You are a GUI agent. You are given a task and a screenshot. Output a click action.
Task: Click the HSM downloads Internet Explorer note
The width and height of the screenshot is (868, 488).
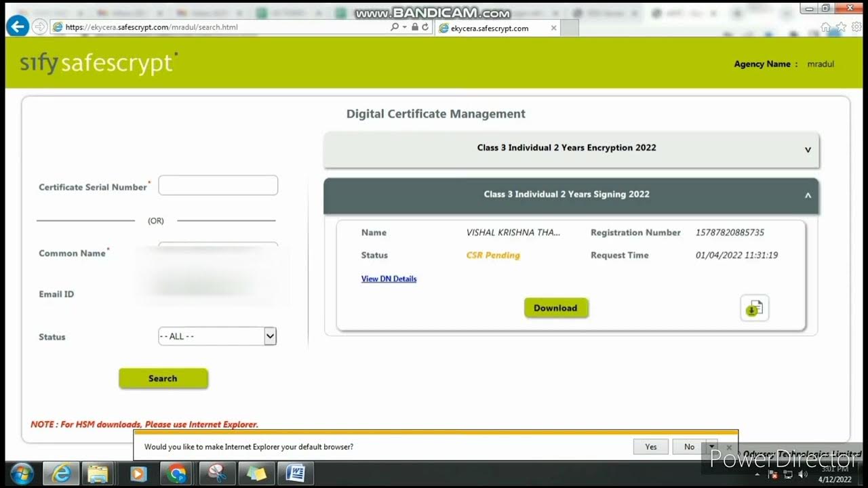(144, 424)
